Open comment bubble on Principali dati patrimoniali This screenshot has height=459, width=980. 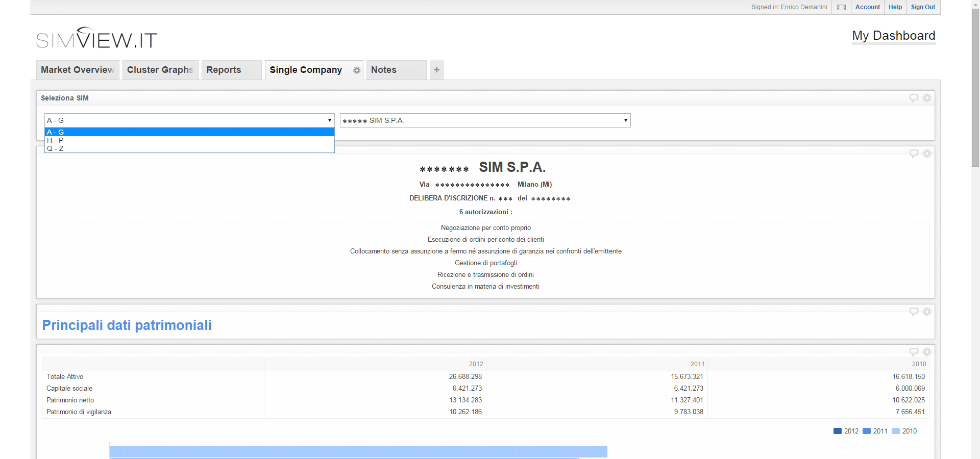[x=914, y=312]
